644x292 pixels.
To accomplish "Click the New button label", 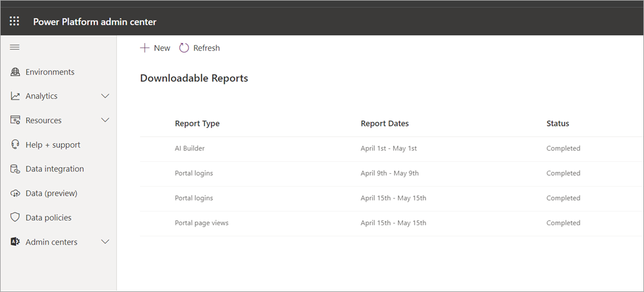I will 162,48.
